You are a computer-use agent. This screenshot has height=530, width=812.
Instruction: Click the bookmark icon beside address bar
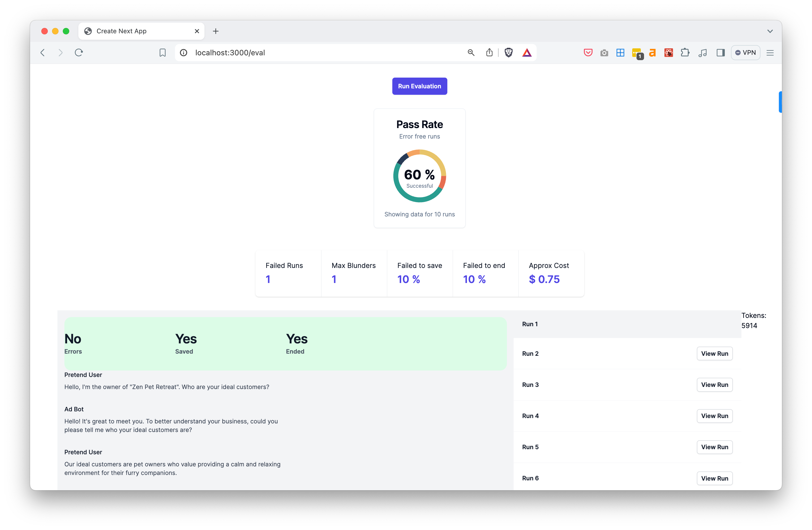tap(162, 53)
